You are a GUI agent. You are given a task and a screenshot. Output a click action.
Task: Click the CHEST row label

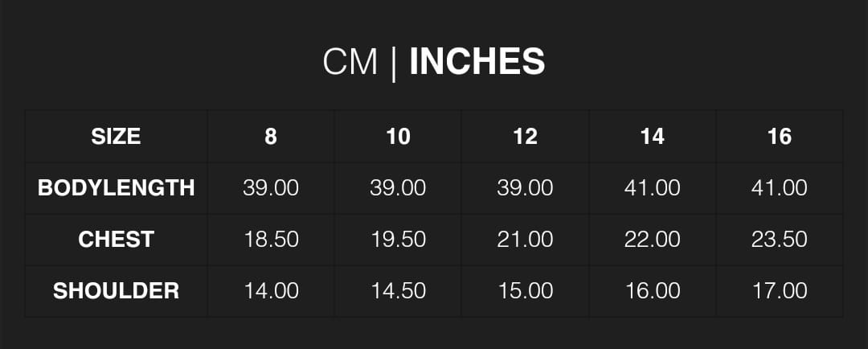[116, 240]
